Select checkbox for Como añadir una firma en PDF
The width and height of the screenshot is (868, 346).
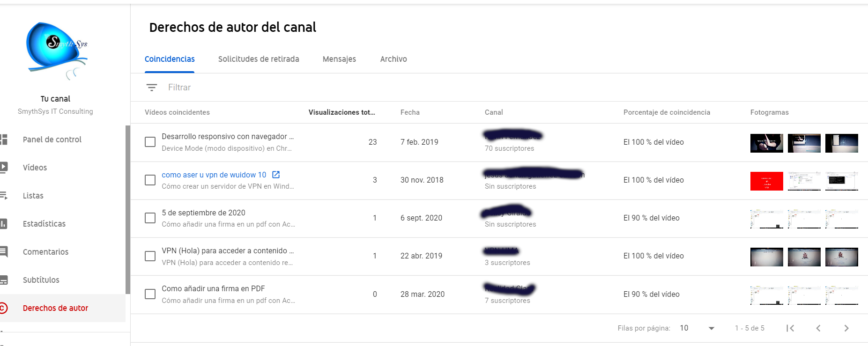(x=150, y=294)
